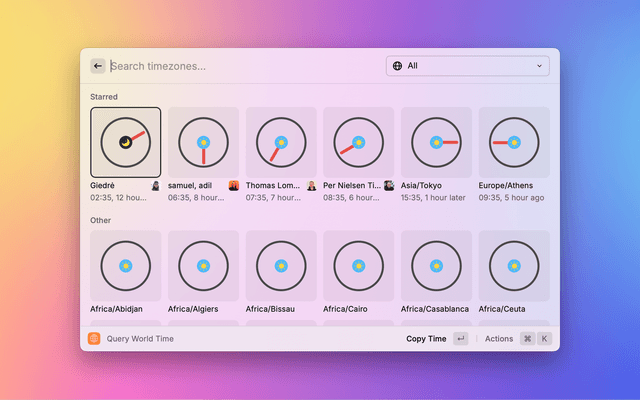Screen dimensions: 640x400
Task: Click Giedrė's avatar icon beside name
Action: pos(155,185)
